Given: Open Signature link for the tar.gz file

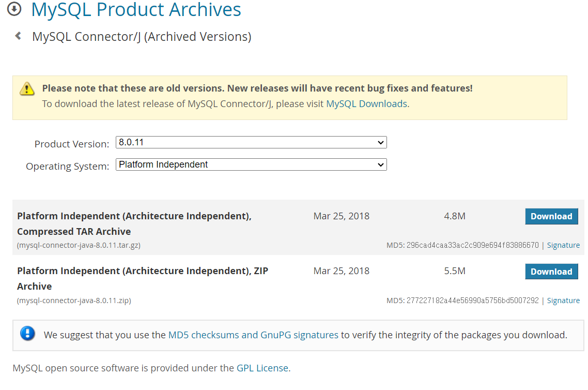Looking at the screenshot, I should pyautogui.click(x=563, y=245).
